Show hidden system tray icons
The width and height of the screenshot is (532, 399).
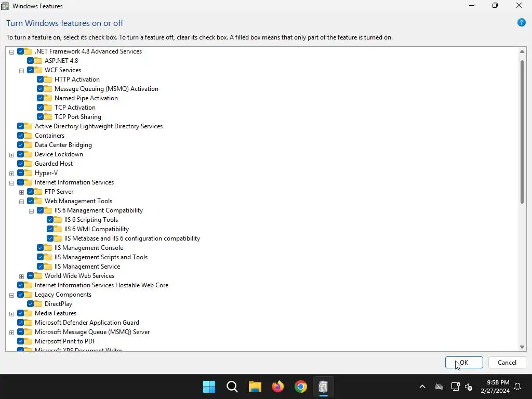422,387
